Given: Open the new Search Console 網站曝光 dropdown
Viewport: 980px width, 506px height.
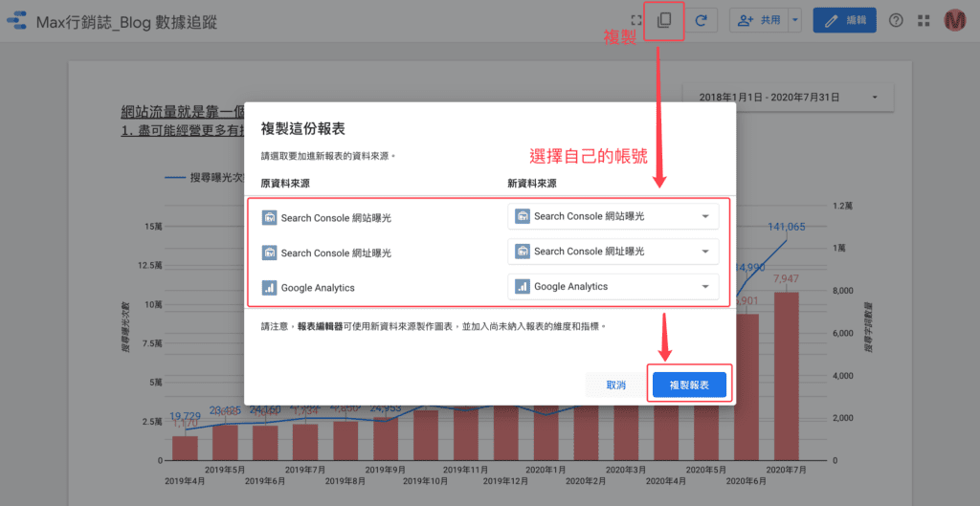Looking at the screenshot, I should point(612,216).
